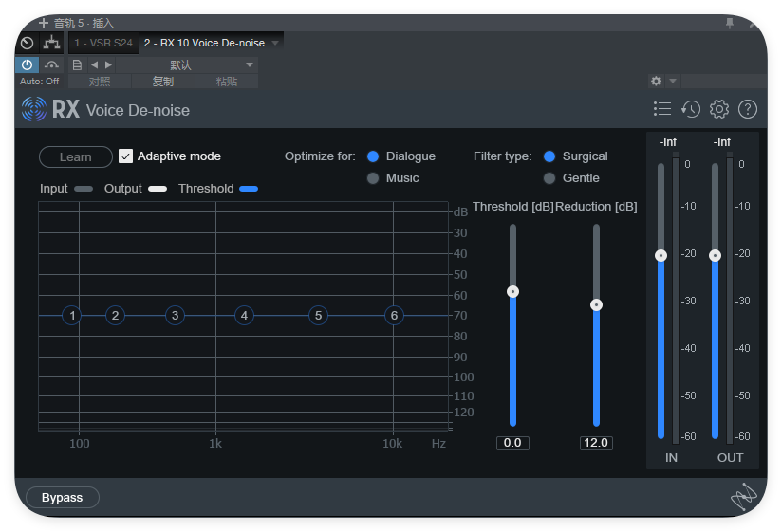Click the clock-style icon beside routing
782x532 pixels.
[x=27, y=43]
